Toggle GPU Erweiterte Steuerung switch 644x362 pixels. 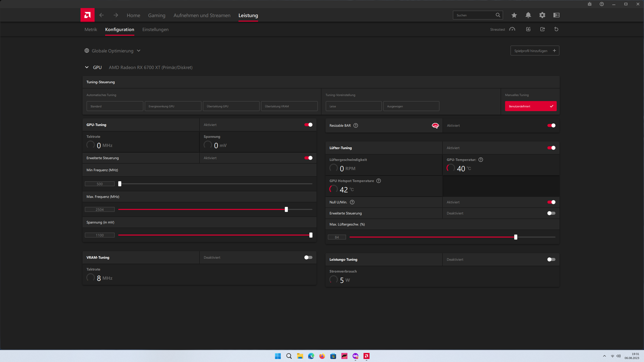tap(308, 158)
